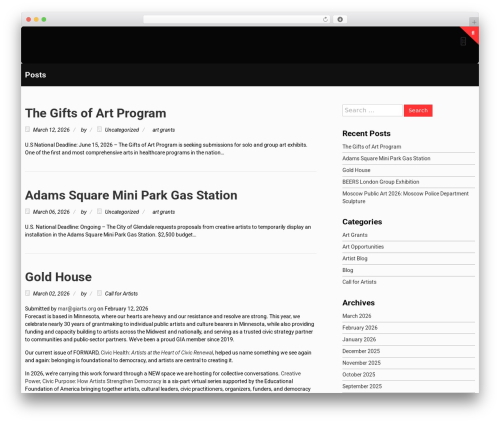500x423 pixels.
Task: Open the Blog category in sidebar
Action: click(348, 270)
